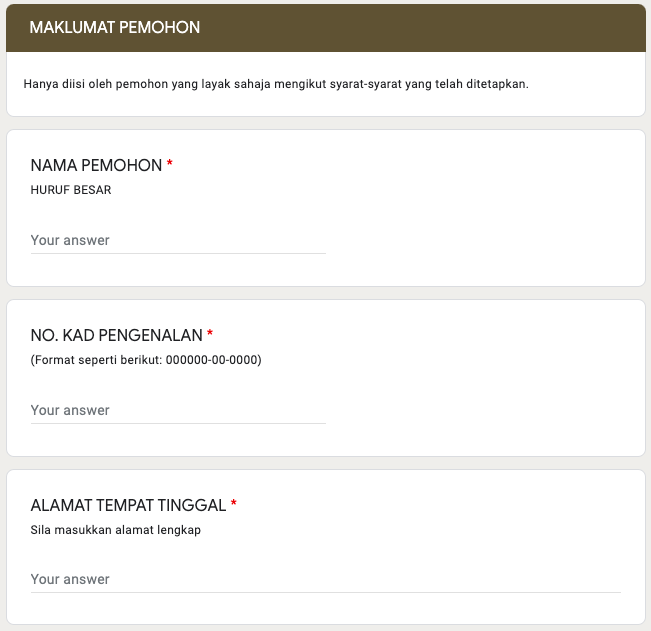
Task: Select the ALAMAT TEMPAT TINGGAL answer field
Action: 325,580
